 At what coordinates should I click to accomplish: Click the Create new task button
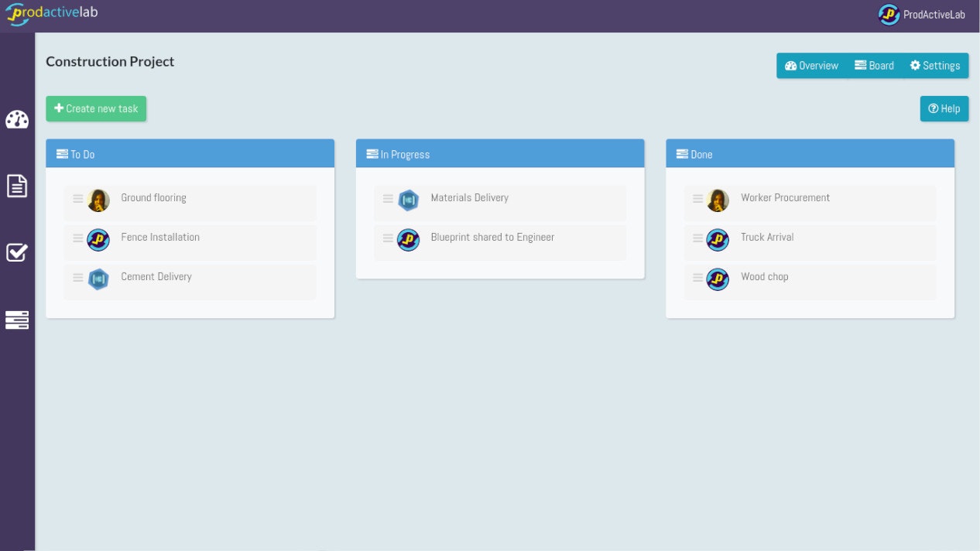(x=96, y=108)
